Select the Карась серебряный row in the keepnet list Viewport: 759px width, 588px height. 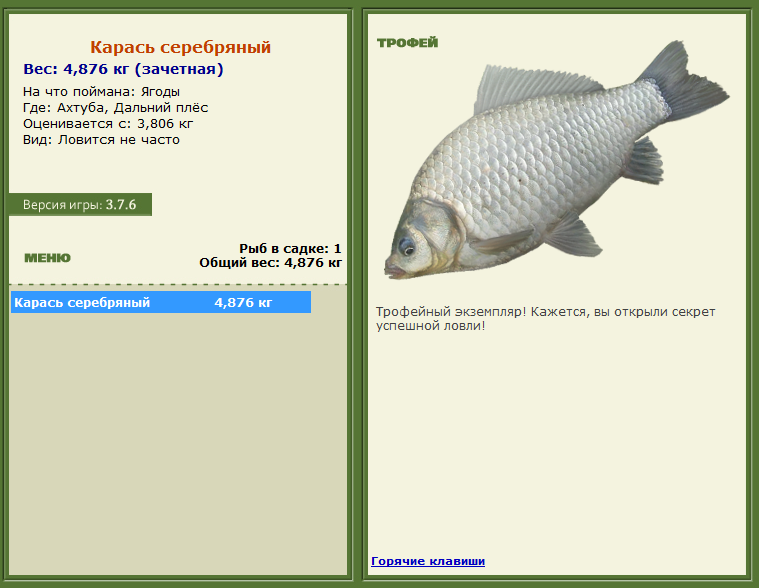161,302
